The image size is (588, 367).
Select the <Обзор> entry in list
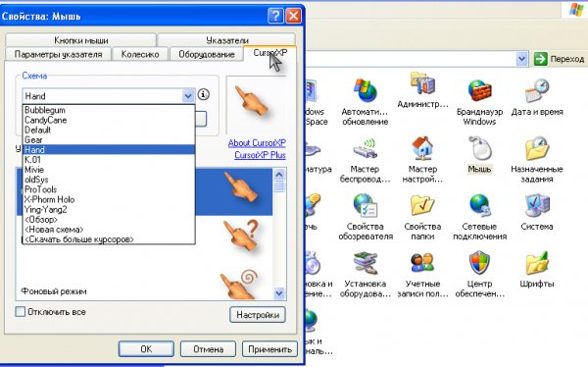click(109, 220)
